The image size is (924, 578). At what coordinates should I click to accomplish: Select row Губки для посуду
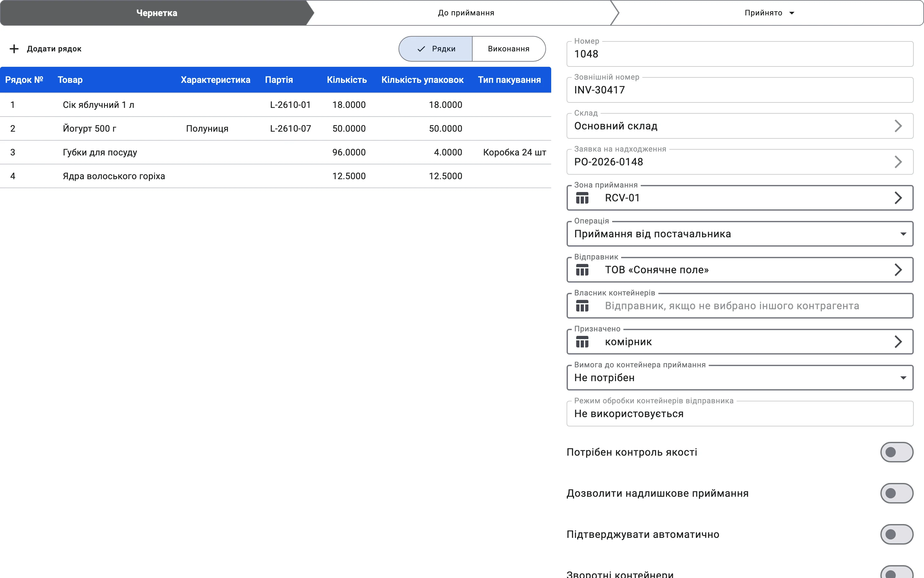275,152
